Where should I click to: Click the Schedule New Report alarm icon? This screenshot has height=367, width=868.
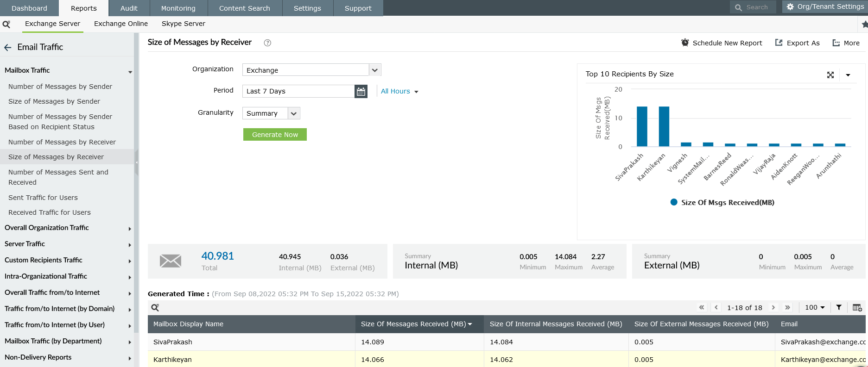click(x=685, y=43)
